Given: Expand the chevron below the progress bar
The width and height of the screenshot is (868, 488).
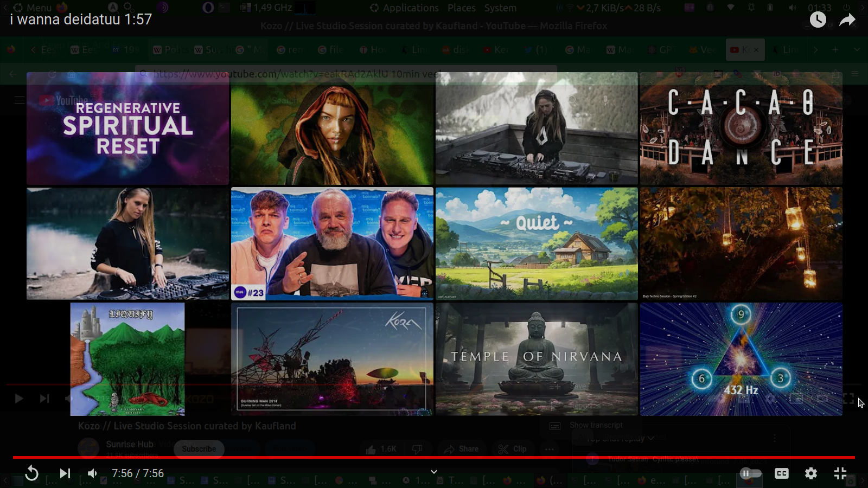Looking at the screenshot, I should (x=434, y=472).
